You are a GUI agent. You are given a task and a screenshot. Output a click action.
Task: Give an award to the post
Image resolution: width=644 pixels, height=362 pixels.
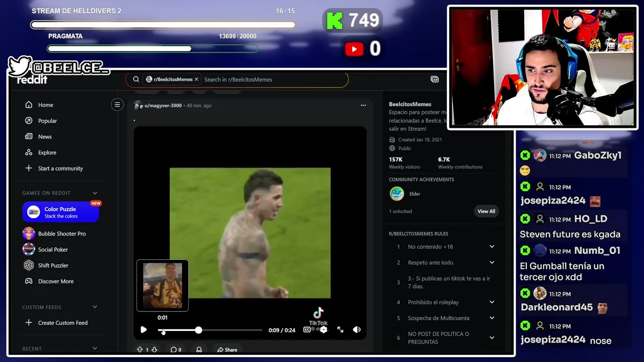pos(199,349)
